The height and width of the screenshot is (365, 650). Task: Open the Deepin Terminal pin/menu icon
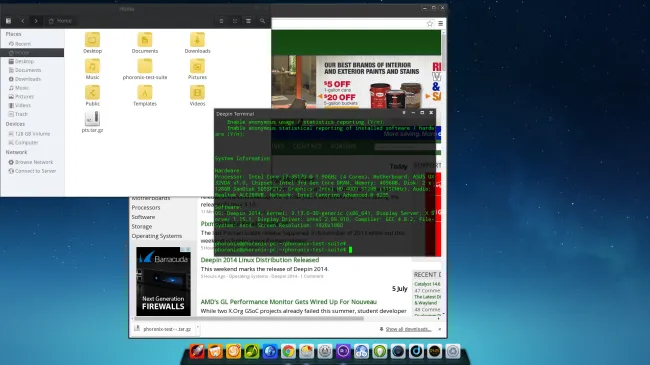[x=404, y=112]
